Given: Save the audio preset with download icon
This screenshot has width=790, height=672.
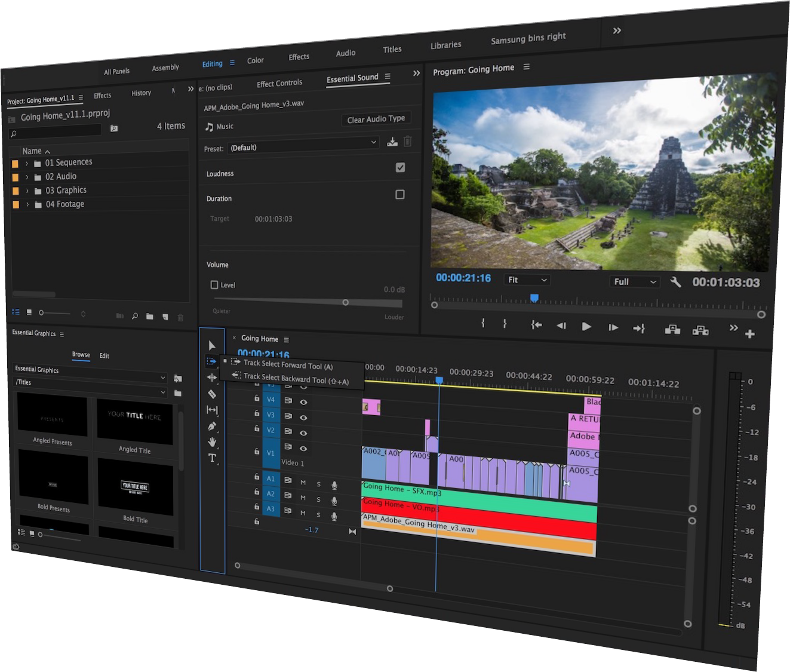Looking at the screenshot, I should pos(392,142).
